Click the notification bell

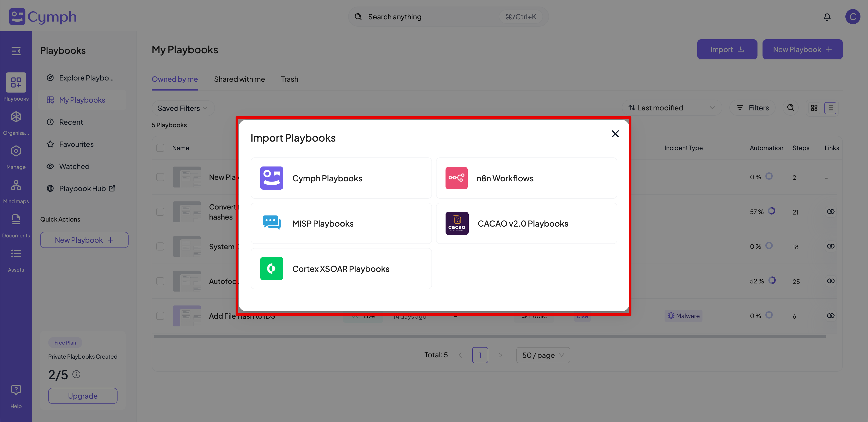[x=827, y=17]
